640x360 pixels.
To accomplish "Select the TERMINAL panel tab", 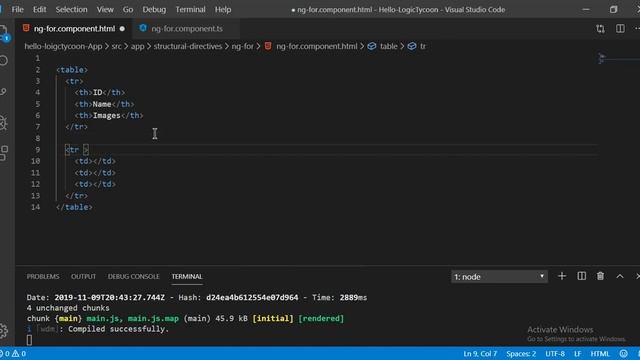I will click(187, 276).
